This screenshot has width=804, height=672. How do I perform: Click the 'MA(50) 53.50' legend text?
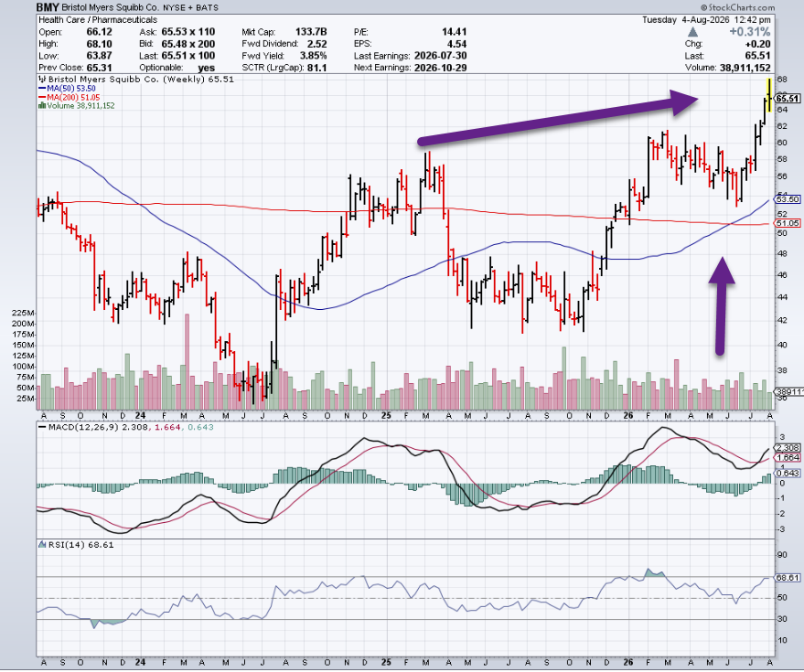click(x=71, y=88)
